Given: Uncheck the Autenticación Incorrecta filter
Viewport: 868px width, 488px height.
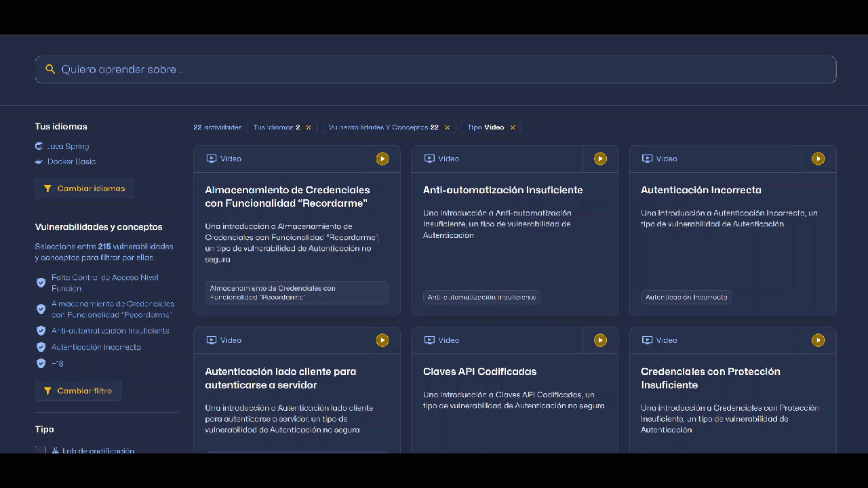Looking at the screenshot, I should (x=41, y=347).
